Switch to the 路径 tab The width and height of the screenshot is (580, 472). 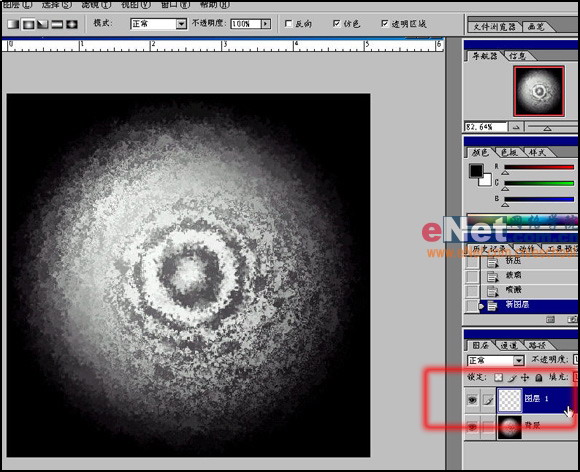tap(537, 345)
